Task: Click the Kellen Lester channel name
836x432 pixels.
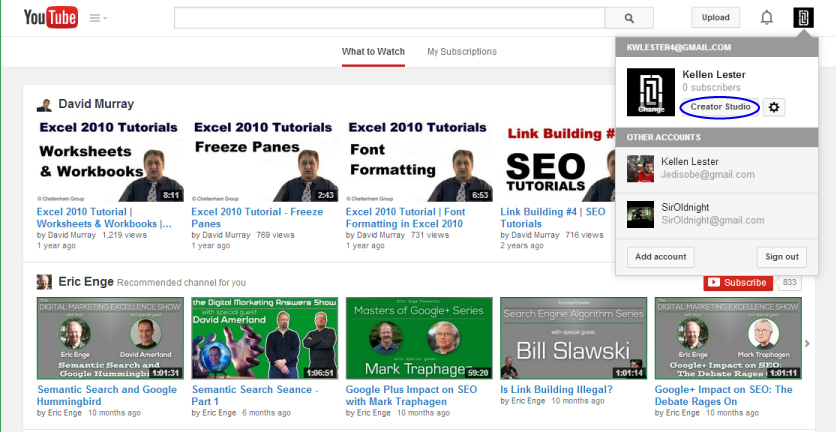Action: point(714,75)
